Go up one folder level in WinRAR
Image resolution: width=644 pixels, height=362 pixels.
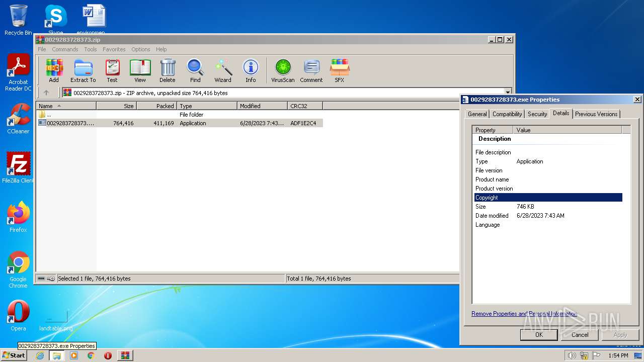coord(46,93)
